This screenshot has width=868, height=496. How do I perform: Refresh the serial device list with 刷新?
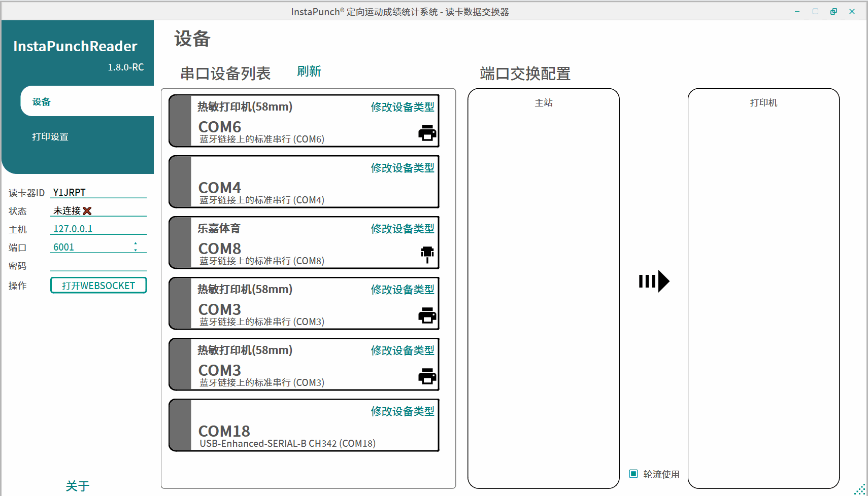click(x=309, y=72)
